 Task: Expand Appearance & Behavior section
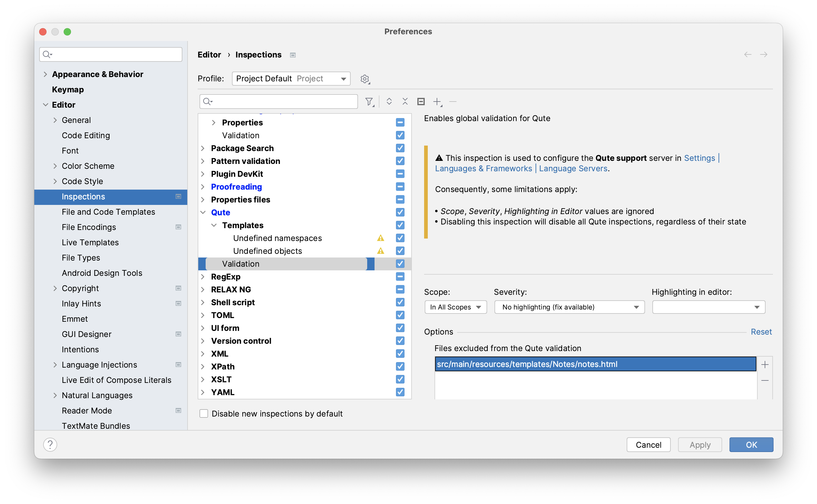pos(45,74)
